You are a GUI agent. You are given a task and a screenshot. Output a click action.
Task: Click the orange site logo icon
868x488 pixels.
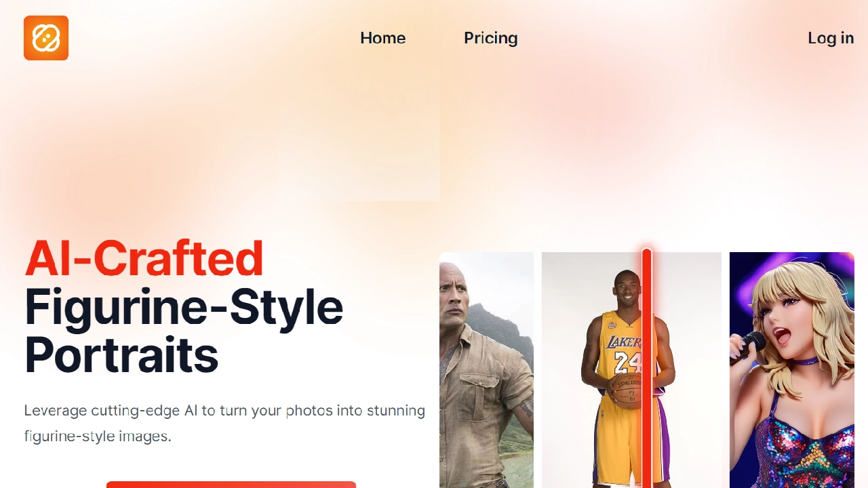pos(46,38)
